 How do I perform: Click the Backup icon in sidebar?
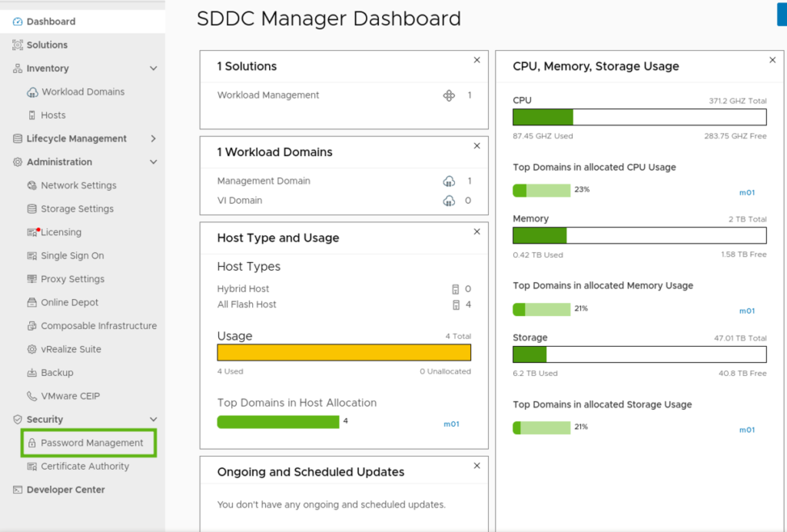32,372
